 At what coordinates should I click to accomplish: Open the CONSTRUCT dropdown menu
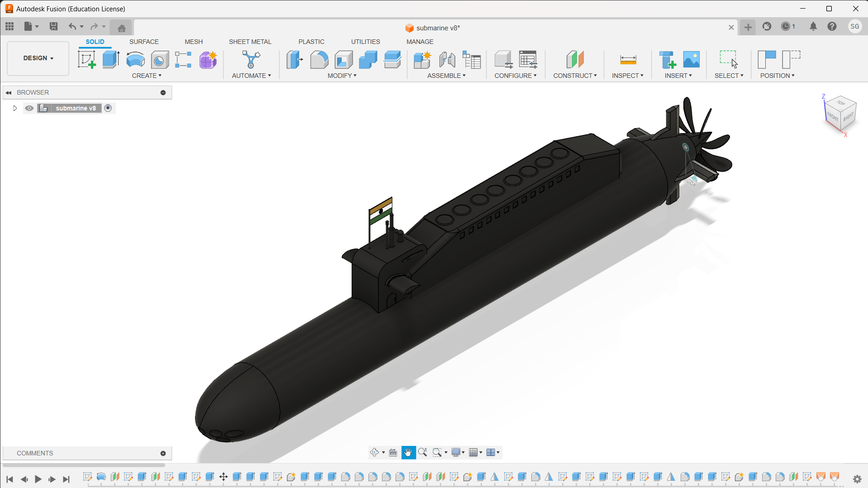[x=575, y=76]
